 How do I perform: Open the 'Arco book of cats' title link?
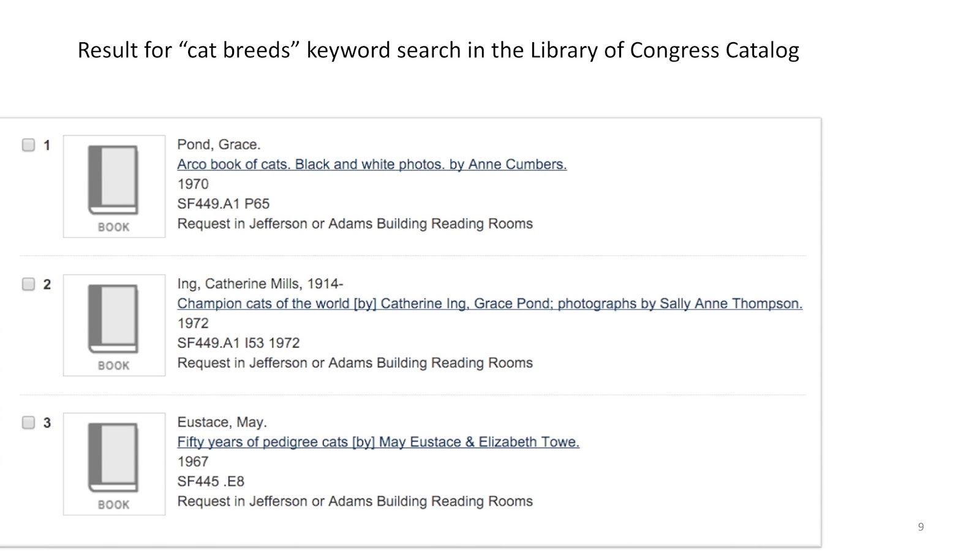pos(371,165)
